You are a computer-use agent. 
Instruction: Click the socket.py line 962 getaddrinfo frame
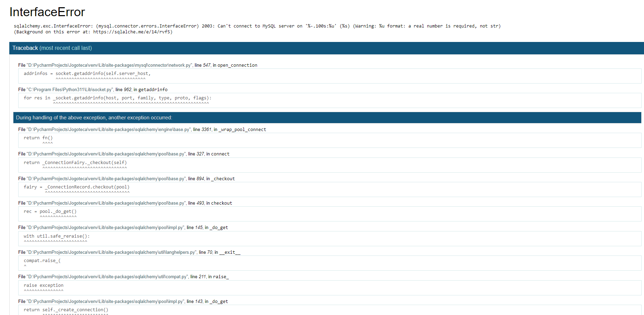pos(93,90)
